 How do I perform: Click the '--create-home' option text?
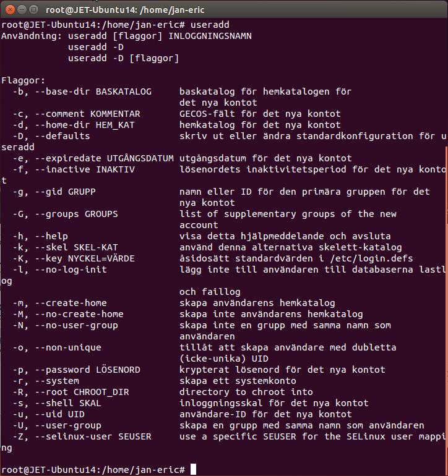pyautogui.click(x=71, y=303)
